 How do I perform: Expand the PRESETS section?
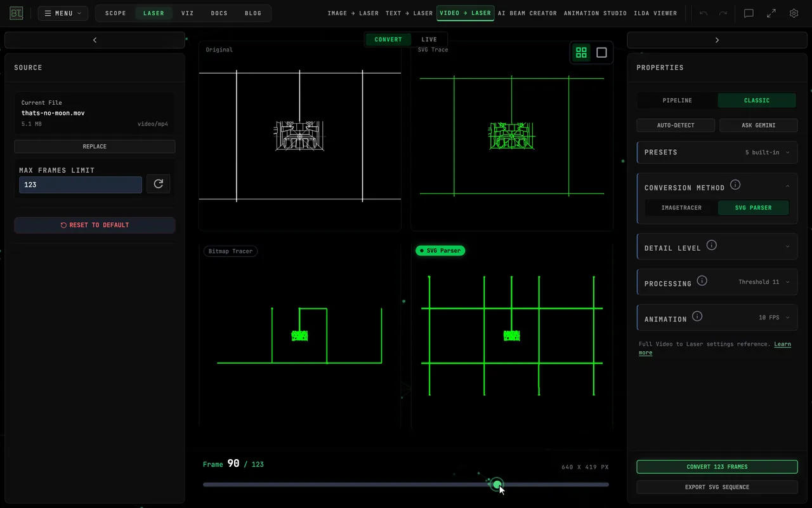(717, 152)
